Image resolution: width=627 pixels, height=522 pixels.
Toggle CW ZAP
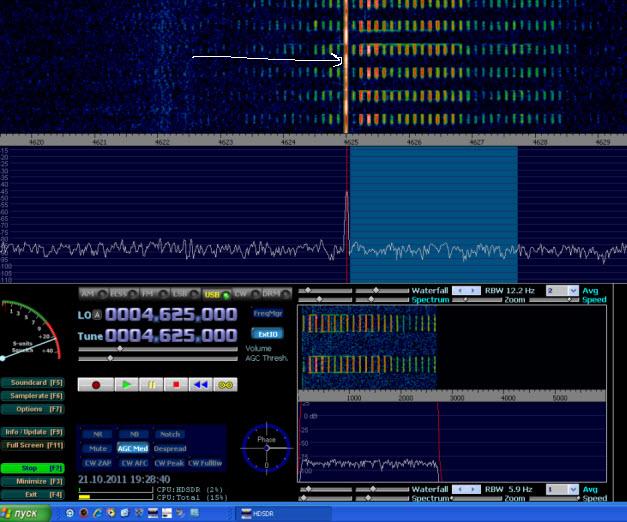[98, 463]
